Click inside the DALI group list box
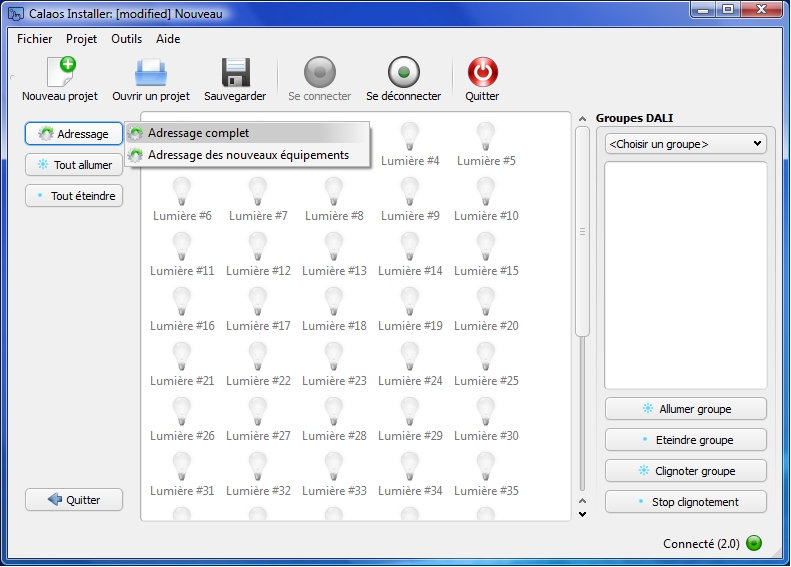 [x=686, y=275]
